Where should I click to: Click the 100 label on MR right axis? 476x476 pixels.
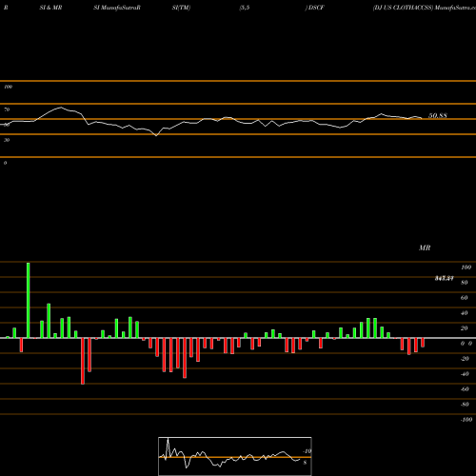click(466, 268)
